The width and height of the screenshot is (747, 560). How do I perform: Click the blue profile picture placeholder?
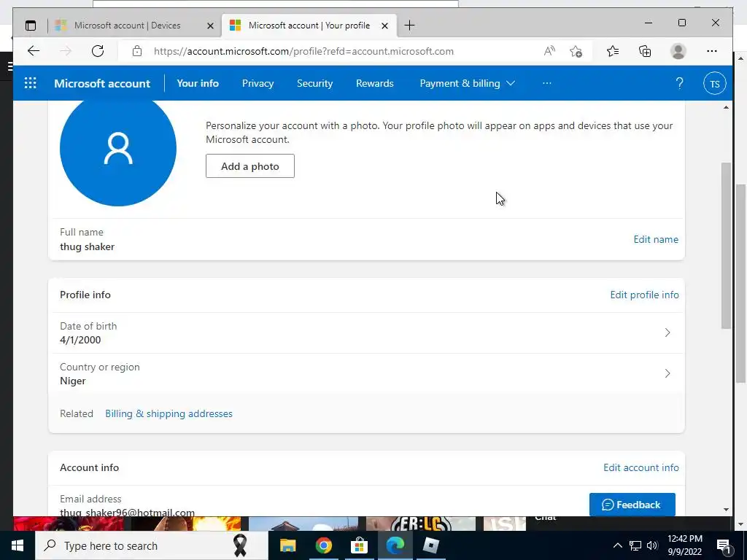(x=118, y=149)
